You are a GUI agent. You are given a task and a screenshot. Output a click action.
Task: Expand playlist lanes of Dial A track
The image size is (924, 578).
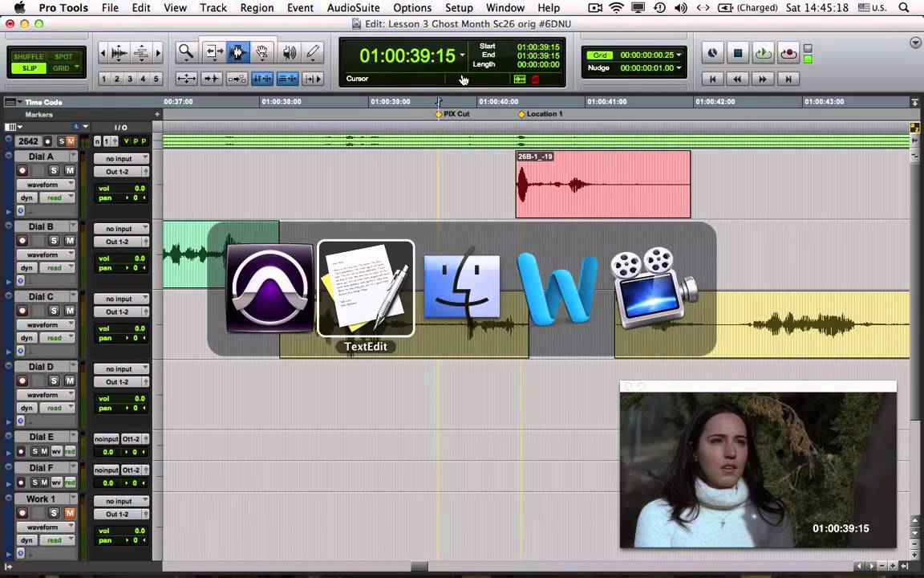click(9, 211)
